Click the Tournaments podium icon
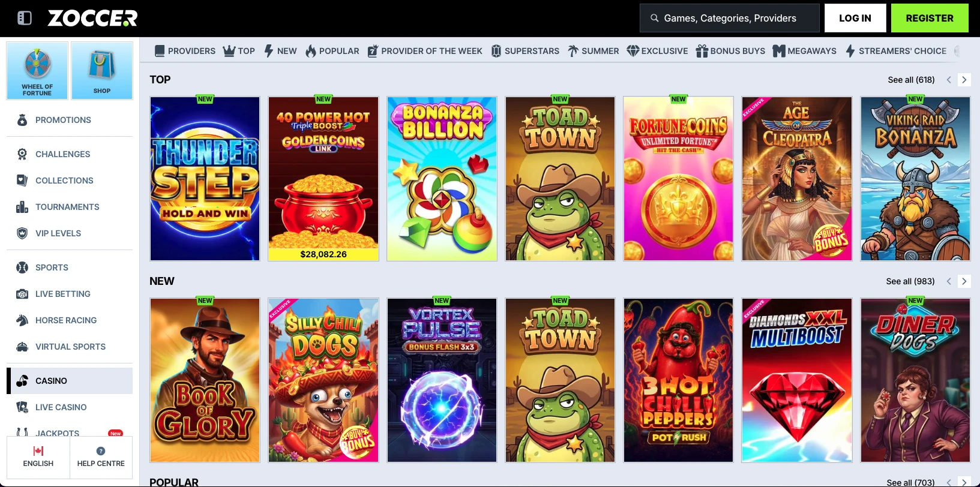Image resolution: width=980 pixels, height=487 pixels. [22, 207]
